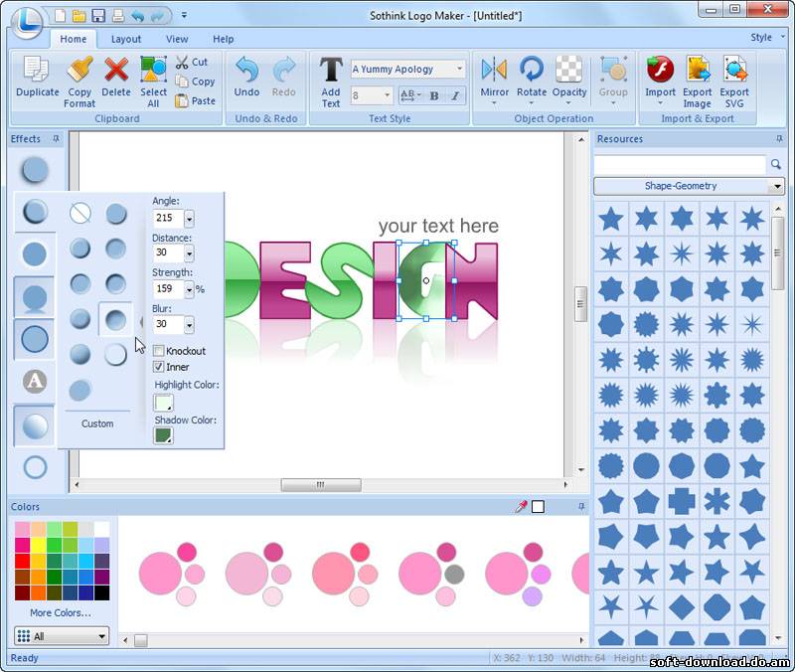Screen dimensions: 795x672
Task: Click the search magnifier in Resources
Action: (776, 164)
